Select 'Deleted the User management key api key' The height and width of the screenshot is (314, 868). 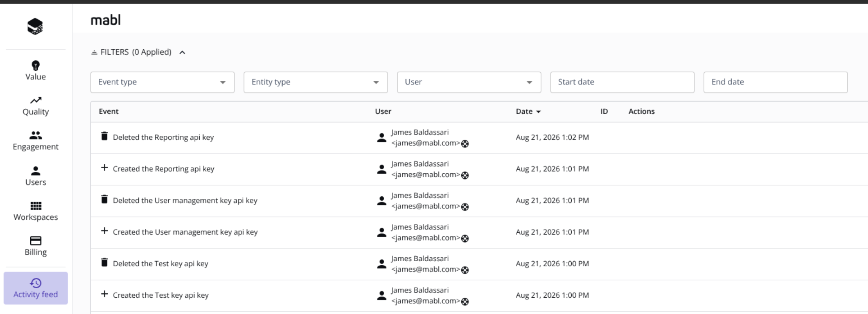185,200
